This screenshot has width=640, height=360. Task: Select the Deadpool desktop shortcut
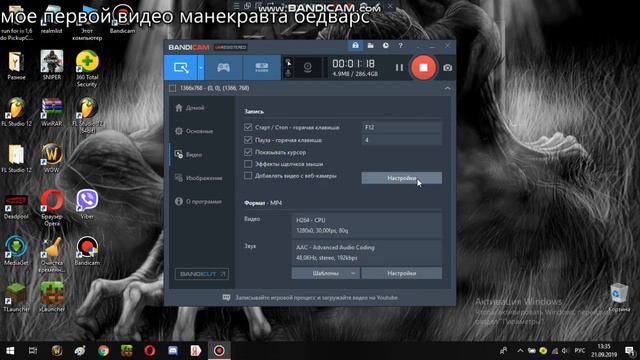tap(16, 206)
